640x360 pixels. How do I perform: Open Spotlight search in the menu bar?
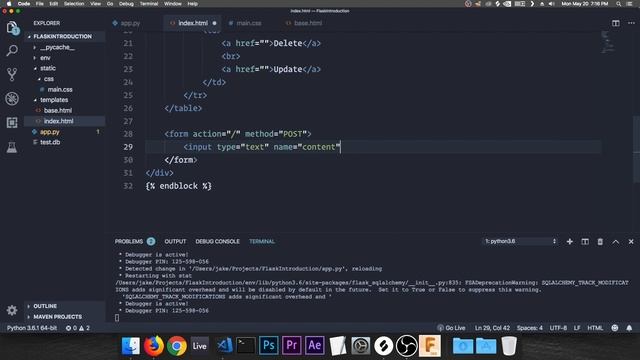619,4
